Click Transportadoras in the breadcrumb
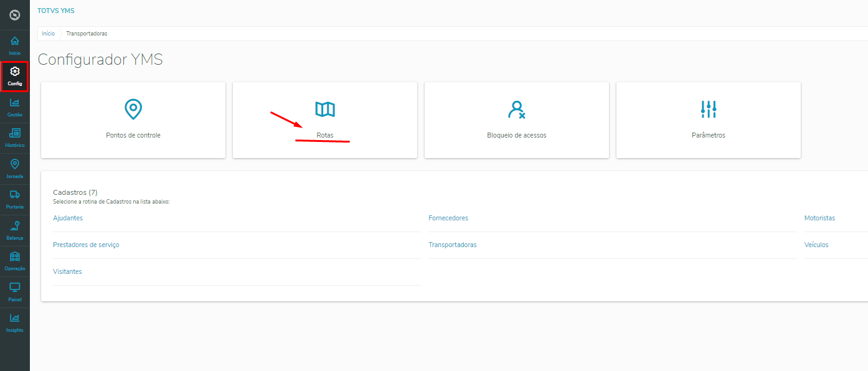868x371 pixels. point(87,34)
